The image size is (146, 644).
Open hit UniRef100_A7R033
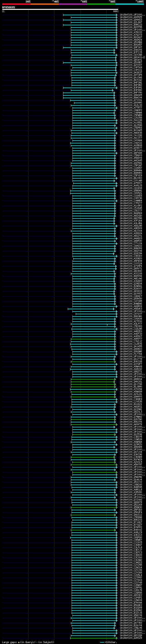pyautogui.click(x=131, y=32)
